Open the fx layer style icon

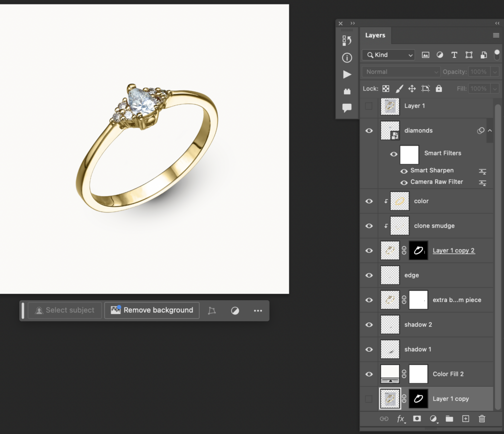(x=401, y=419)
